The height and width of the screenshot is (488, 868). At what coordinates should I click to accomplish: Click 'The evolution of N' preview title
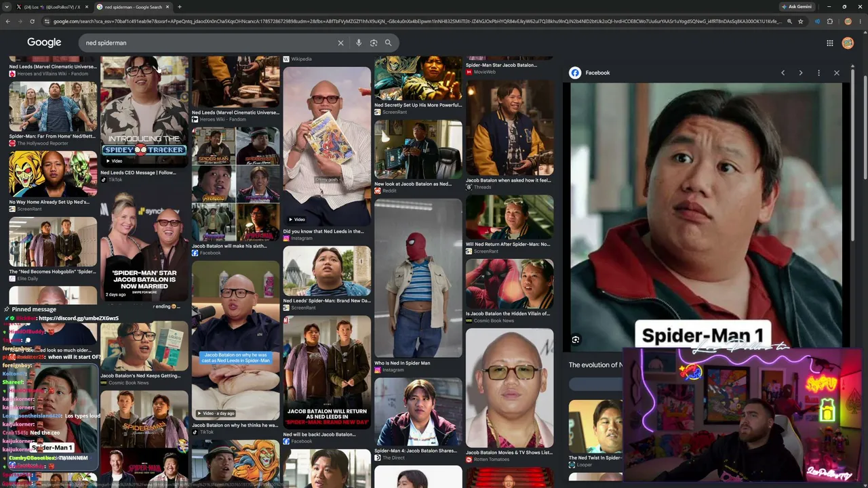(x=595, y=365)
